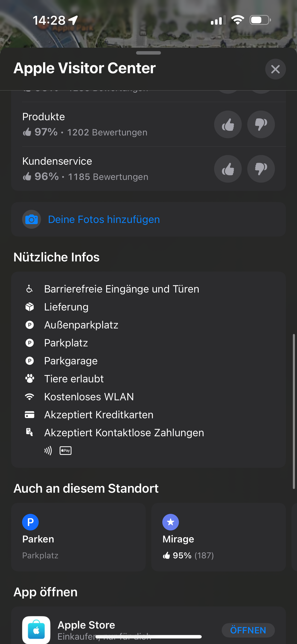Tap thumbs up for Produkte

(228, 125)
